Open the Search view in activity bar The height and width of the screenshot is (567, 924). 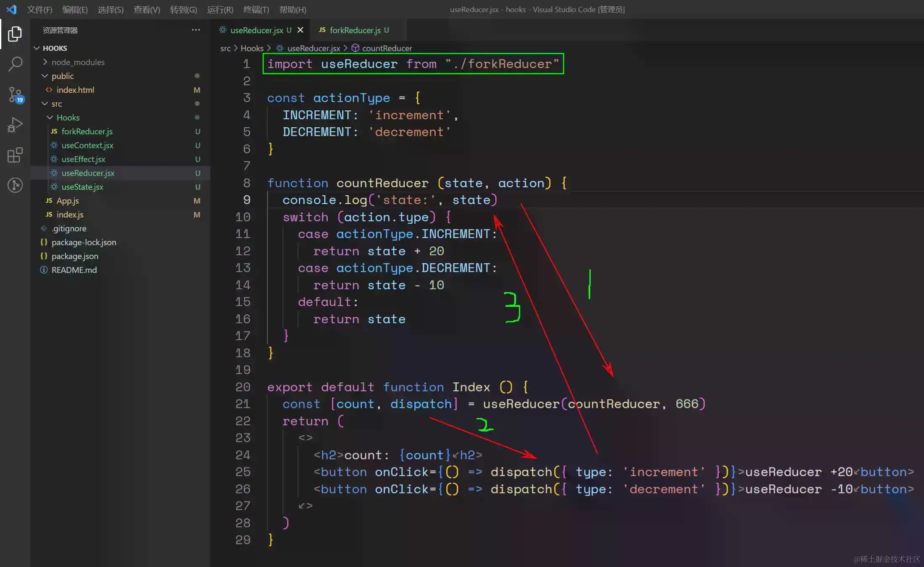(15, 64)
